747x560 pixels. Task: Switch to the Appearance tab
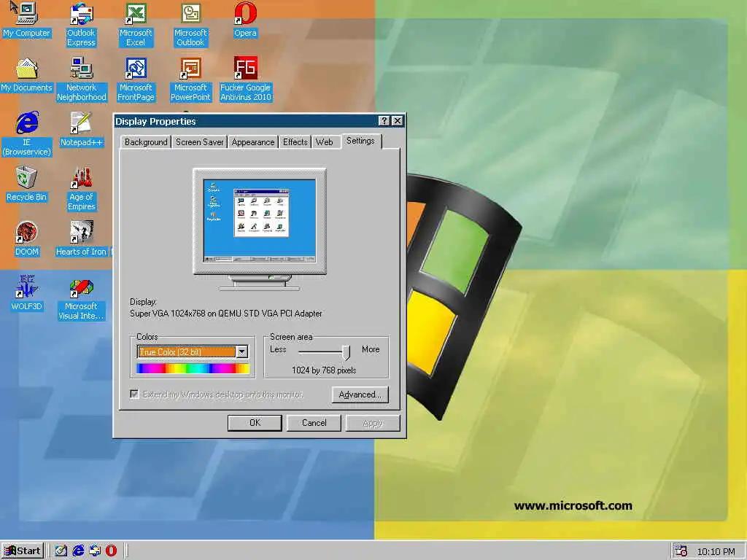click(253, 142)
